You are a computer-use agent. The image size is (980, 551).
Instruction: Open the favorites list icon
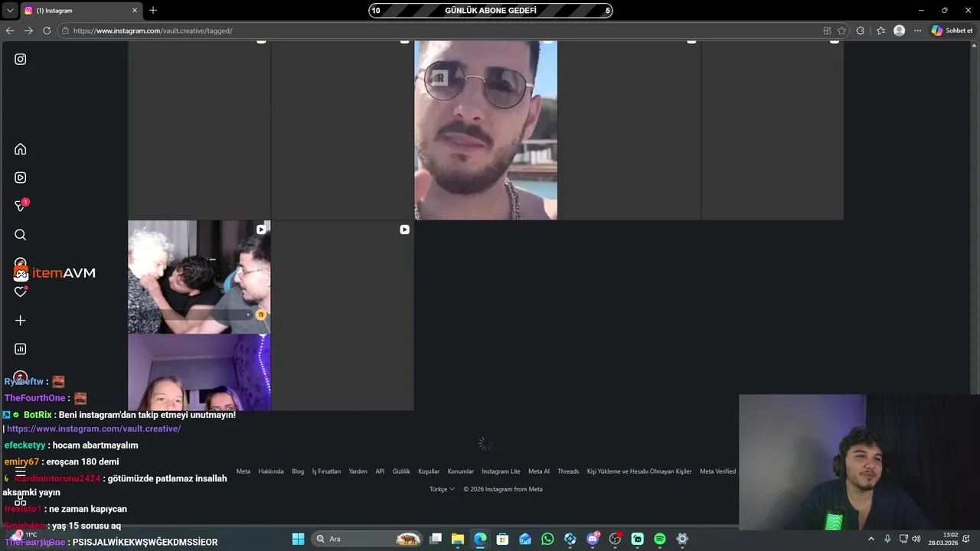(880, 31)
